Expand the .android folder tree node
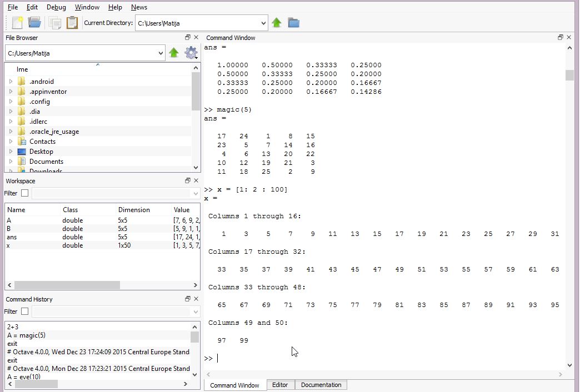 pyautogui.click(x=11, y=82)
